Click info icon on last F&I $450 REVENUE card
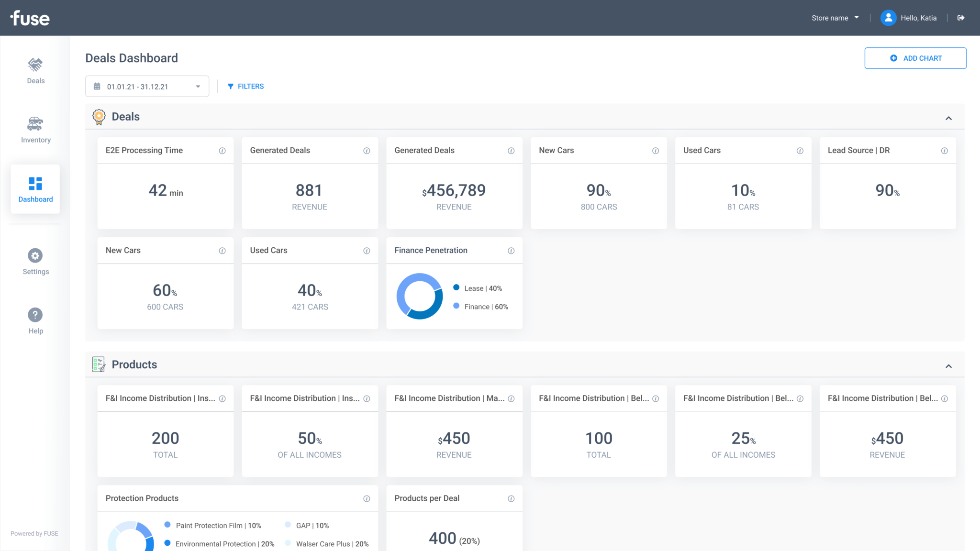This screenshot has width=980, height=551. coord(945,398)
